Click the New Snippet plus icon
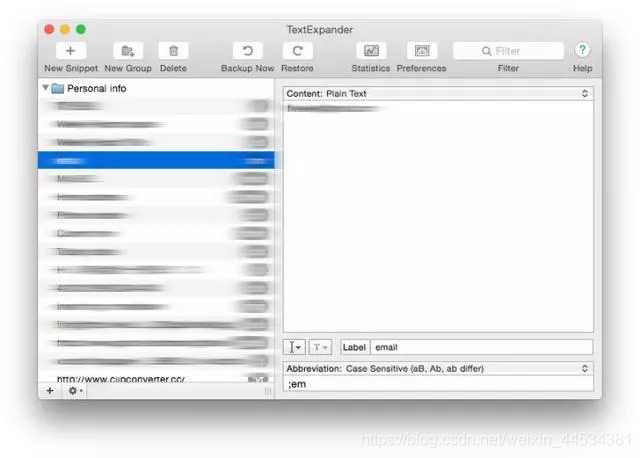640x458 pixels. (71, 51)
